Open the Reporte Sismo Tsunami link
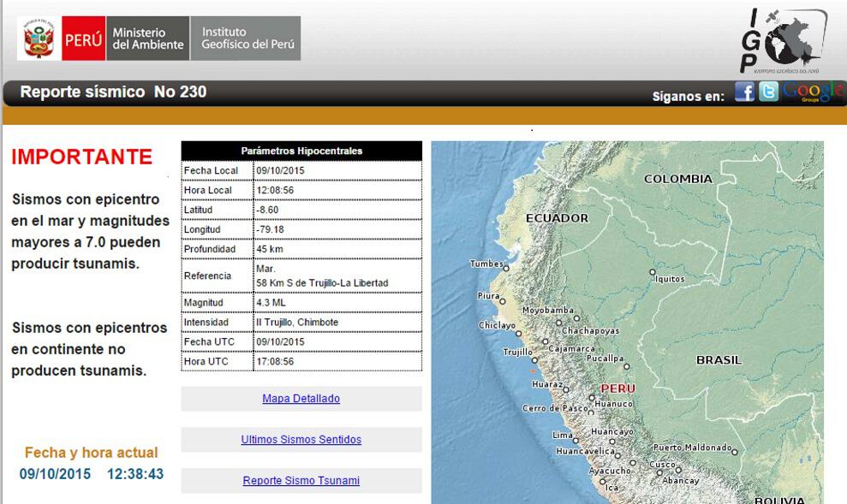 click(301, 481)
